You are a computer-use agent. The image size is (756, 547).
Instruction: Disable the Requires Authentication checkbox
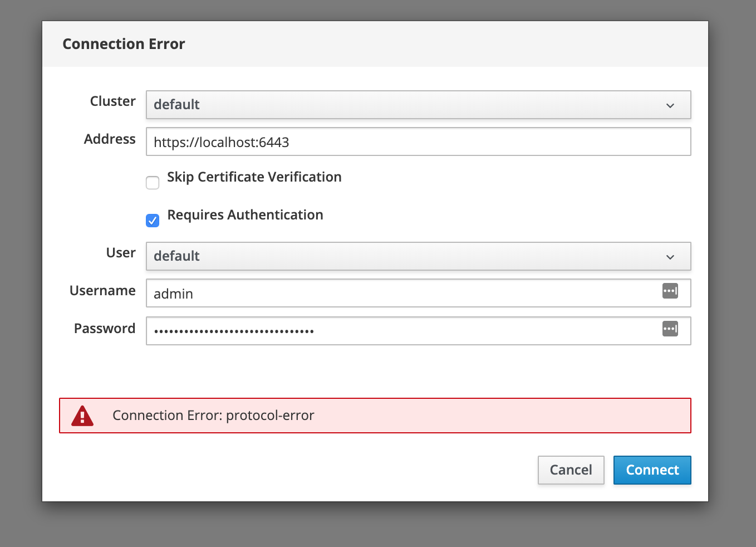click(153, 221)
